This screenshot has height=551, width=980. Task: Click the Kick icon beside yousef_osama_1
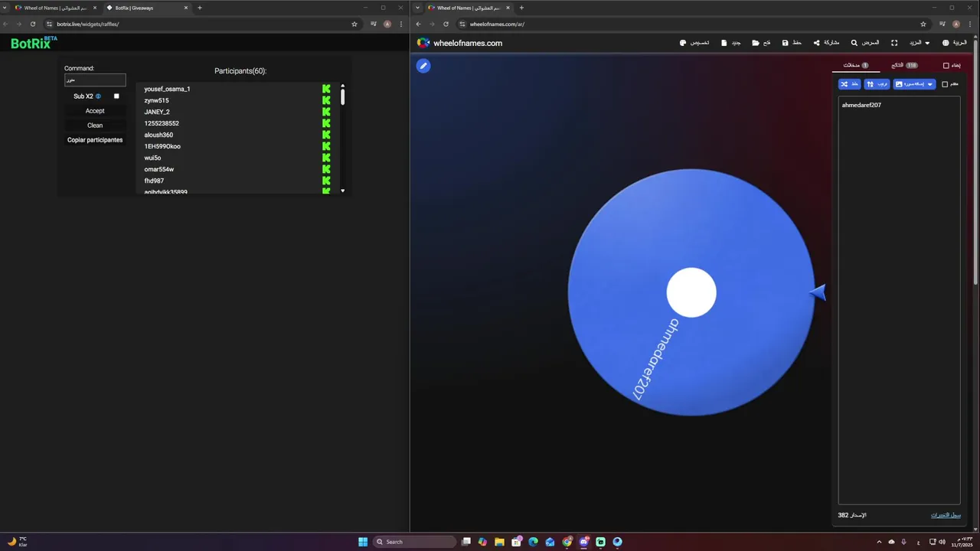coord(326,89)
